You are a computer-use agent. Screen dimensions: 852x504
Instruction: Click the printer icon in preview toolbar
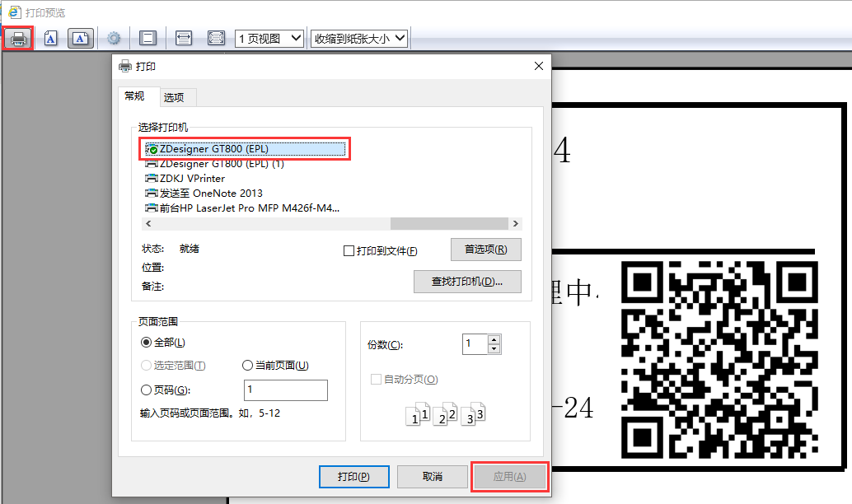[18, 39]
